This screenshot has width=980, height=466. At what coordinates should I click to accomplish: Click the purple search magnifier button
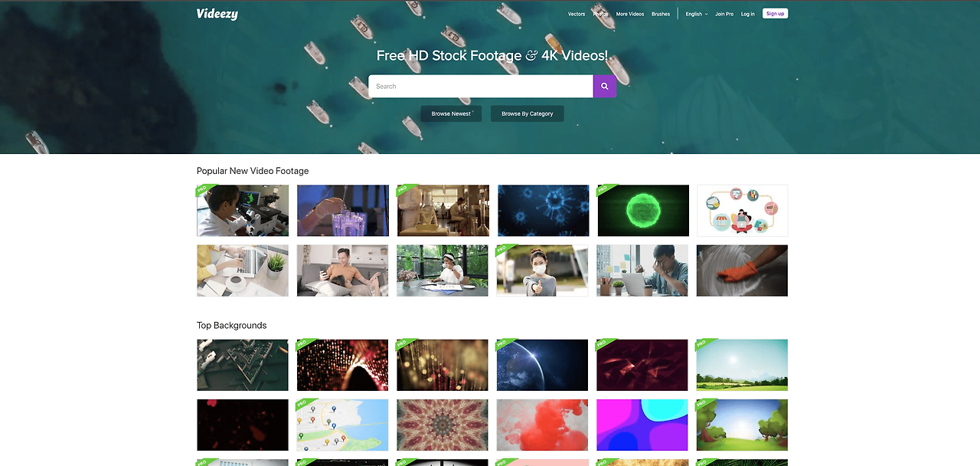[x=605, y=86]
